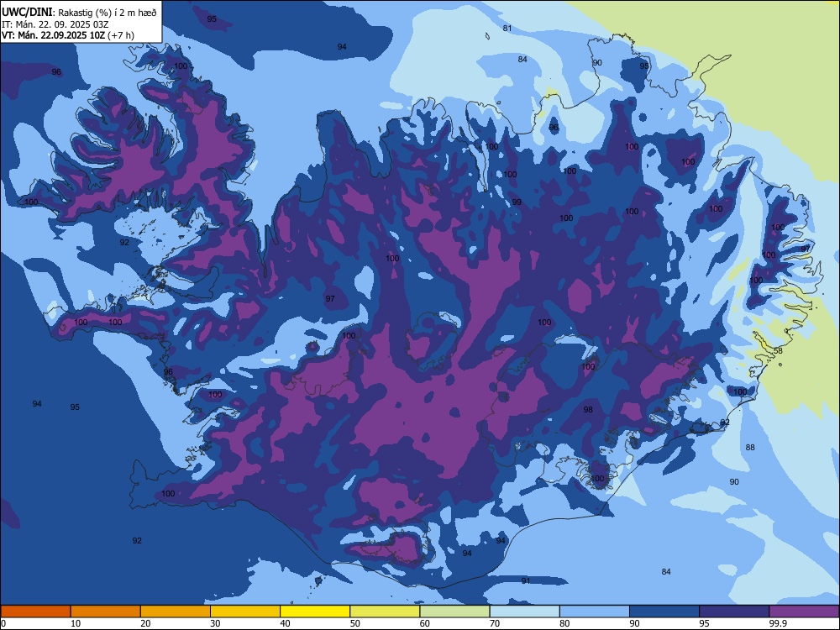Screen dimensions: 840x630
Task: Click the 91 humidity value on the map
Action: [x=526, y=580]
